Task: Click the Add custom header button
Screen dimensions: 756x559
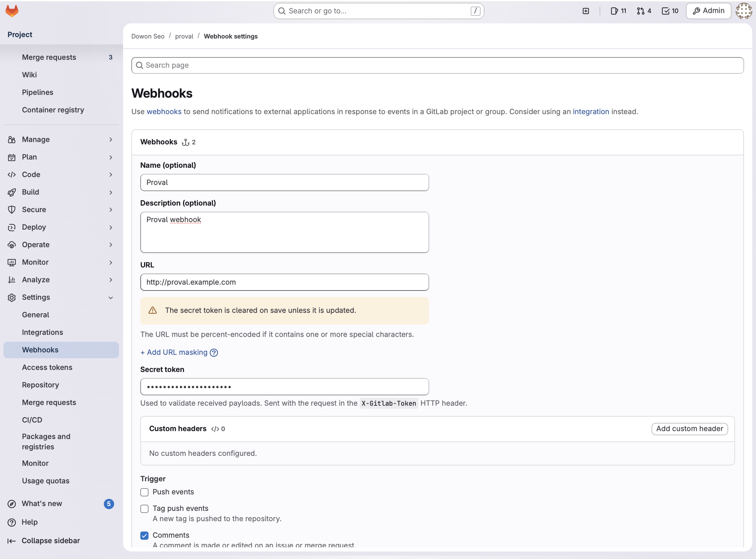Action: click(690, 429)
